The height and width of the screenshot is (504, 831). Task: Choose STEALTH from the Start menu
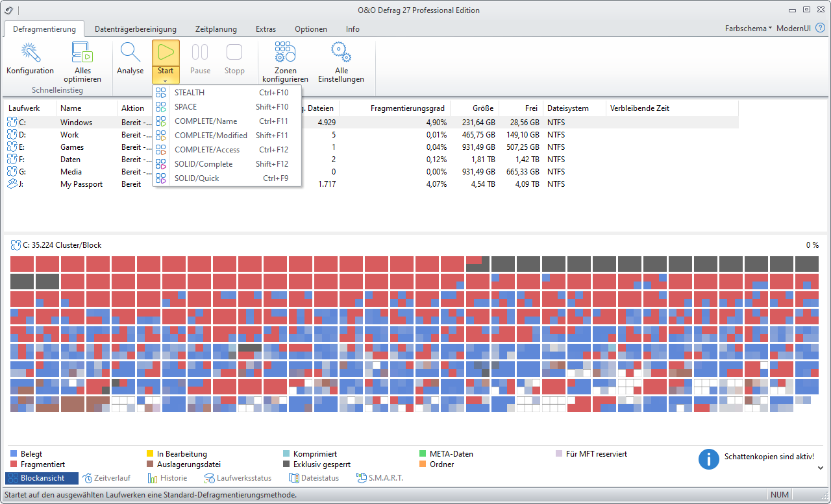(x=227, y=93)
